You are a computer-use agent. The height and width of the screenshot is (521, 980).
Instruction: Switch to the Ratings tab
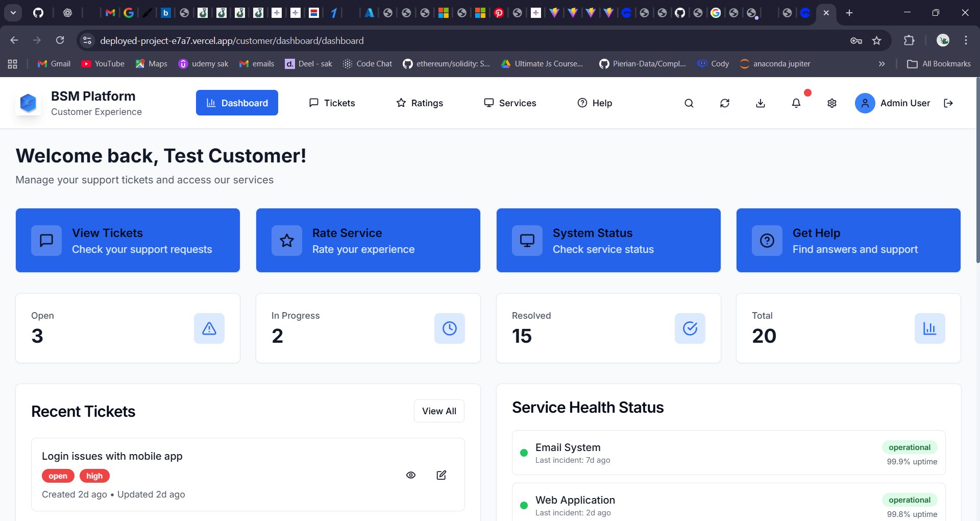tap(420, 103)
